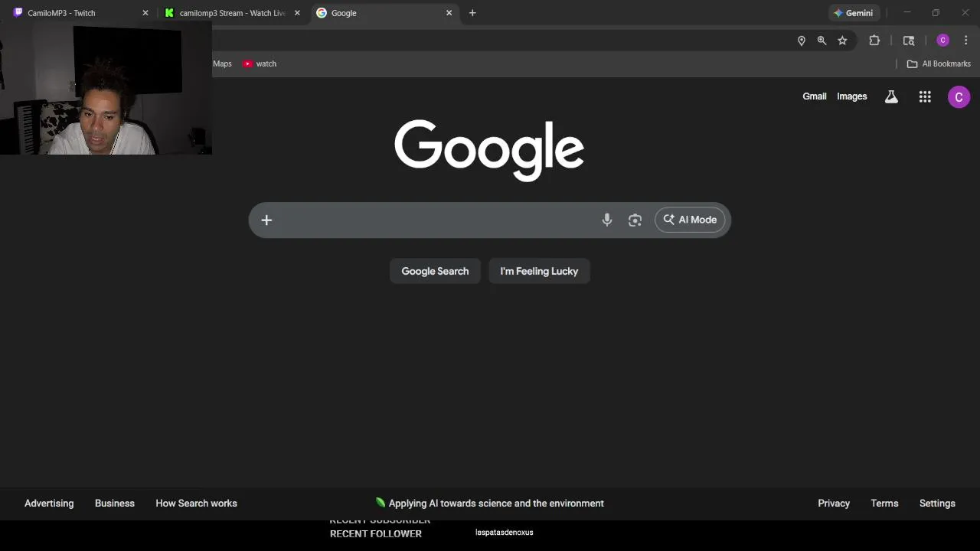980x551 pixels.
Task: Bookmark this page with the star icon
Action: coord(842,41)
